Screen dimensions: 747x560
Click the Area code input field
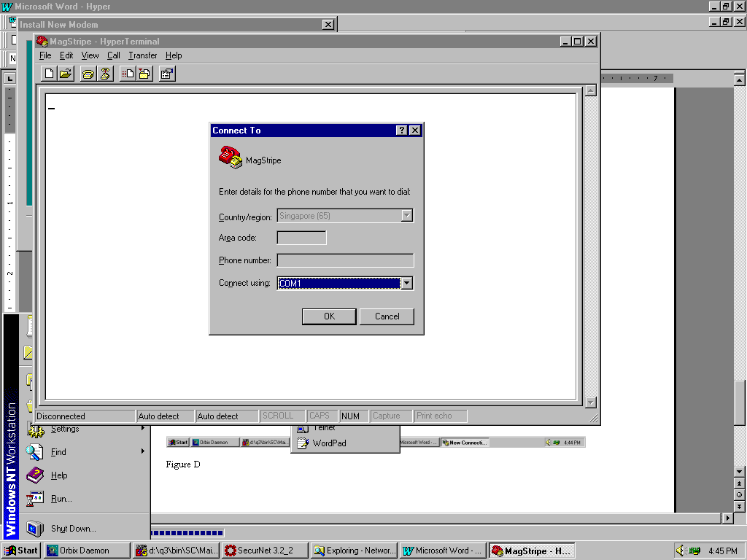click(x=301, y=238)
